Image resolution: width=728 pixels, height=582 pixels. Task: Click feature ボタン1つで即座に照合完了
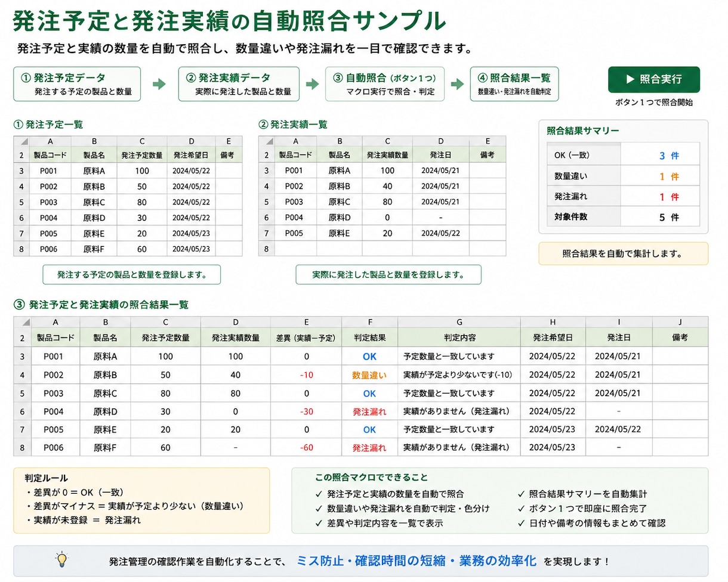[x=581, y=509]
